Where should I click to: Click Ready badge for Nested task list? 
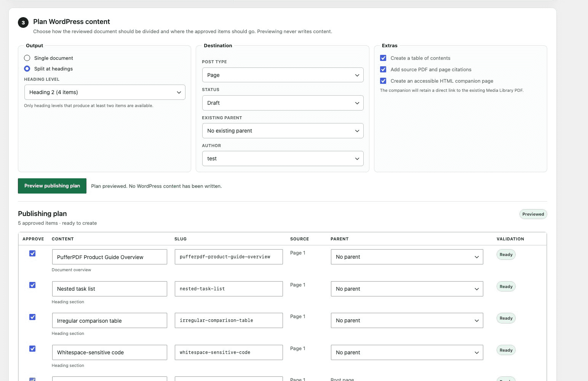click(506, 287)
